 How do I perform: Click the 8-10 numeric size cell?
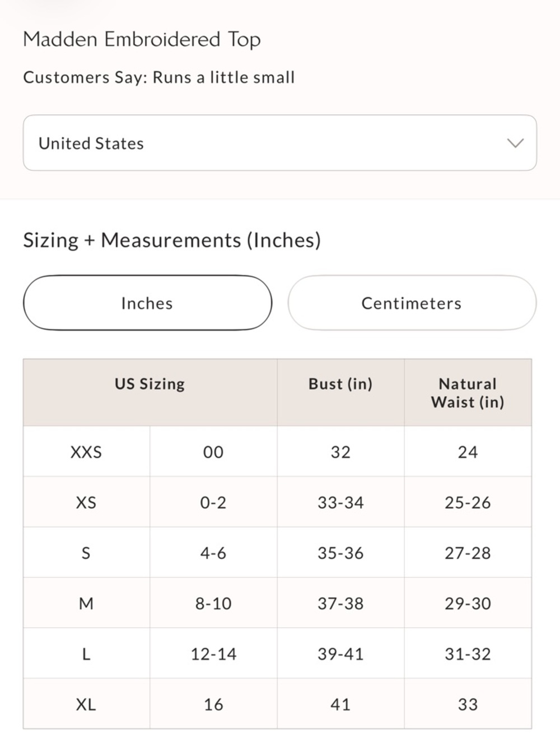(x=213, y=603)
